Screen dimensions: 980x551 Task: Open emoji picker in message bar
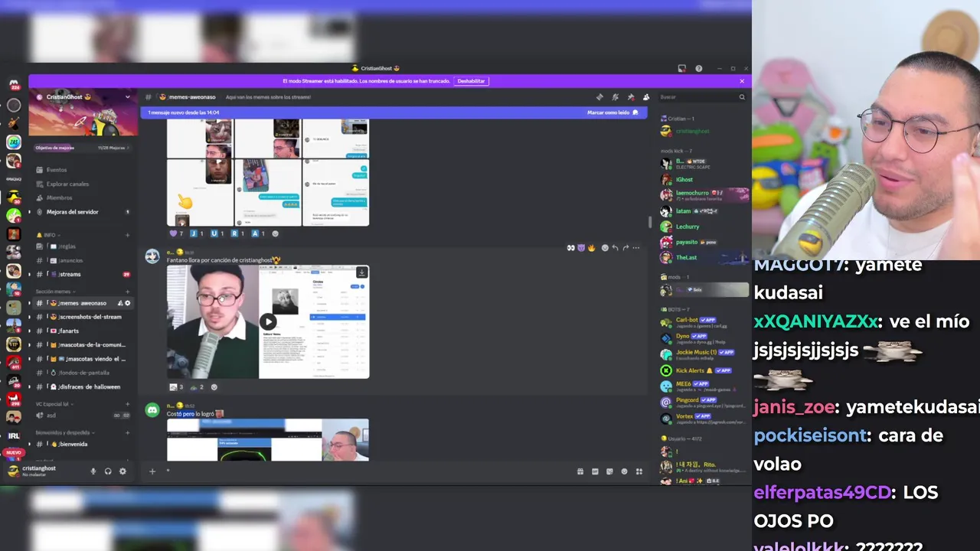(624, 471)
